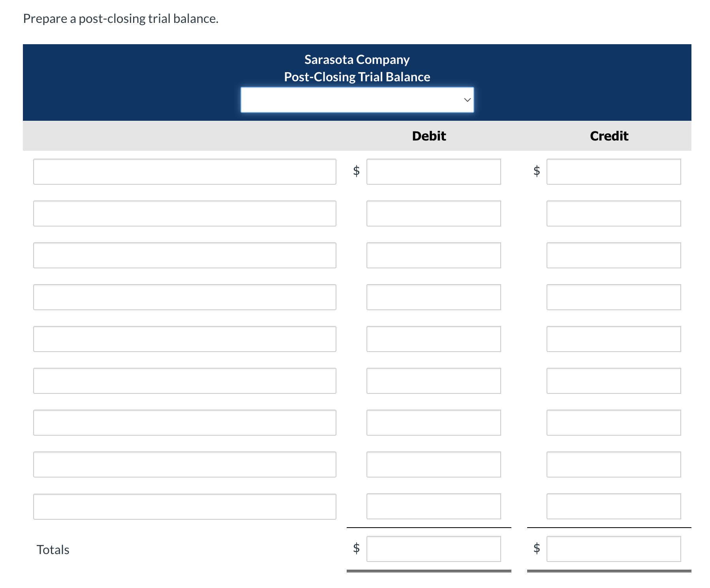Click the fourth row Credit amount field
Screen dimensions: 710x588
click(x=614, y=297)
